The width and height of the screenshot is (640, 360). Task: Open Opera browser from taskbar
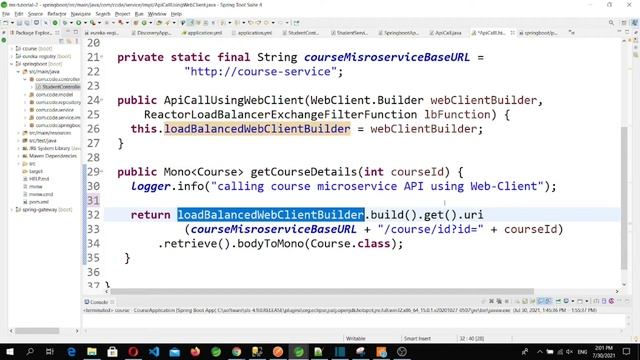pos(133,351)
